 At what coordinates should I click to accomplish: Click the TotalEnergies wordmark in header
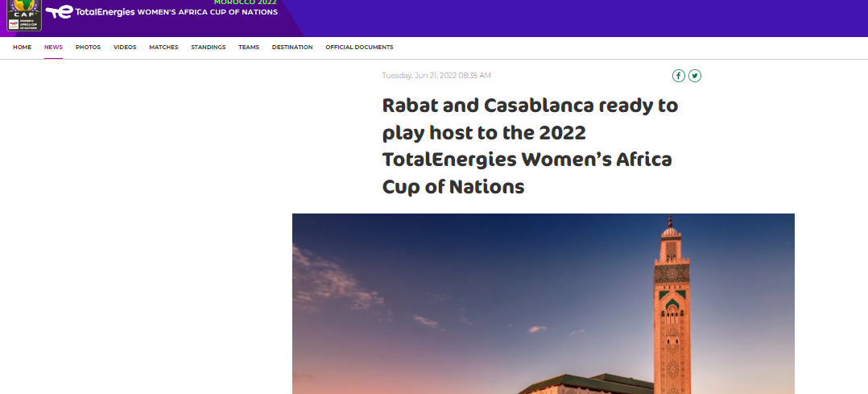pos(105,13)
